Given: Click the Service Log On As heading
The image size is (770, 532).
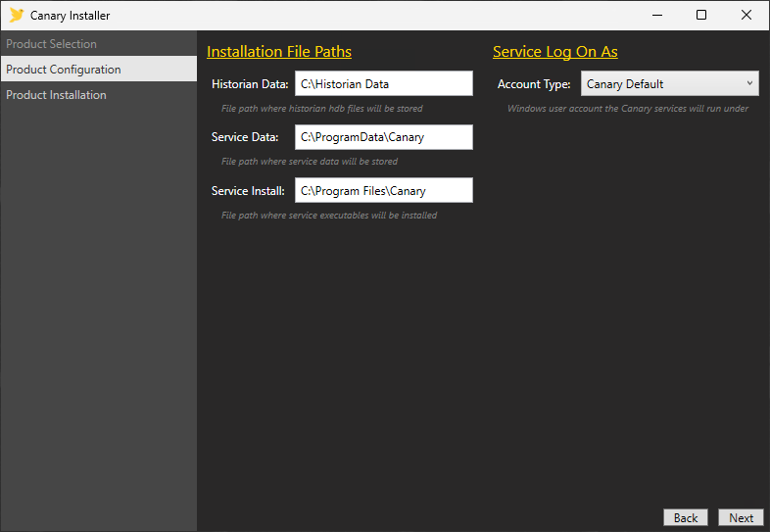Looking at the screenshot, I should point(554,52).
